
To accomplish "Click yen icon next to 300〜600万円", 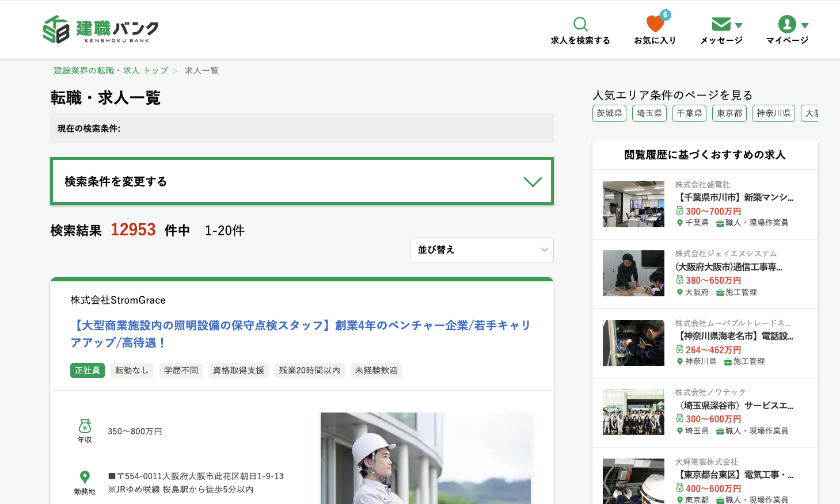I will [x=679, y=418].
